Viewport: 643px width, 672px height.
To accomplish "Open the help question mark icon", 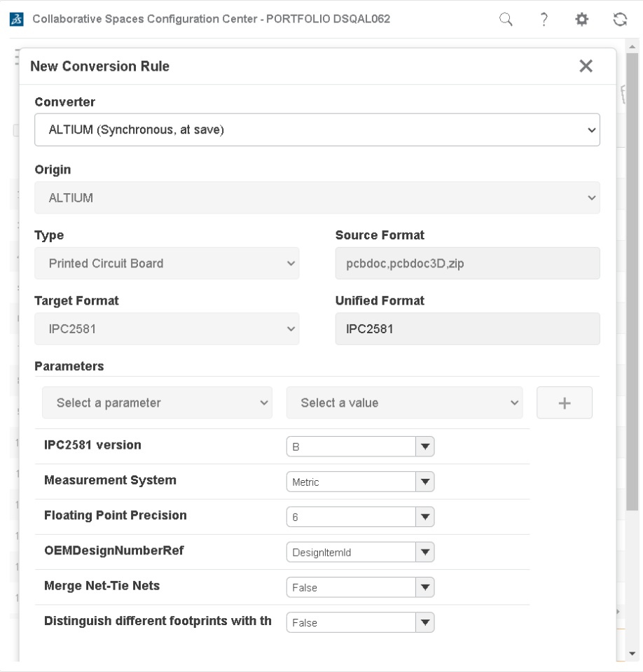I will coord(542,19).
